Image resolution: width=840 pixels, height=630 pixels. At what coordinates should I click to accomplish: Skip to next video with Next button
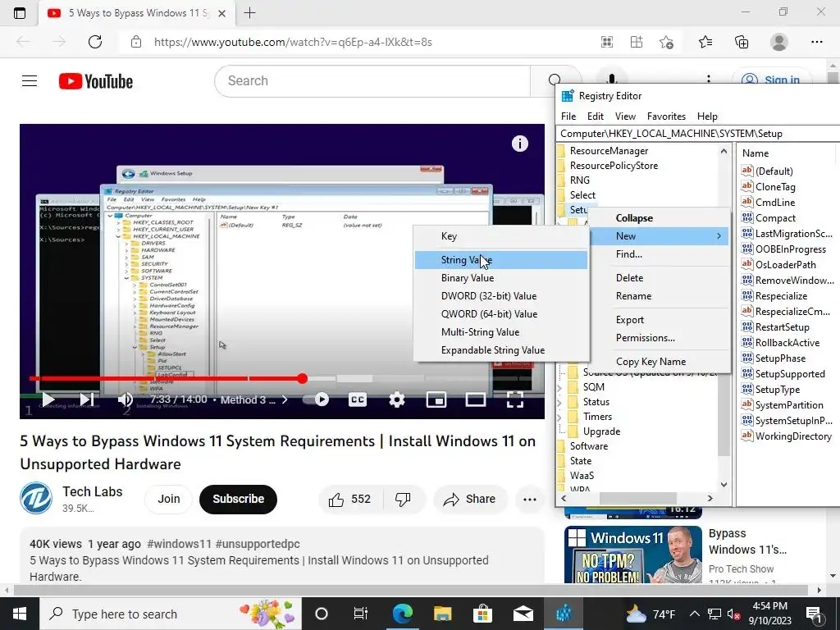pyautogui.click(x=87, y=399)
